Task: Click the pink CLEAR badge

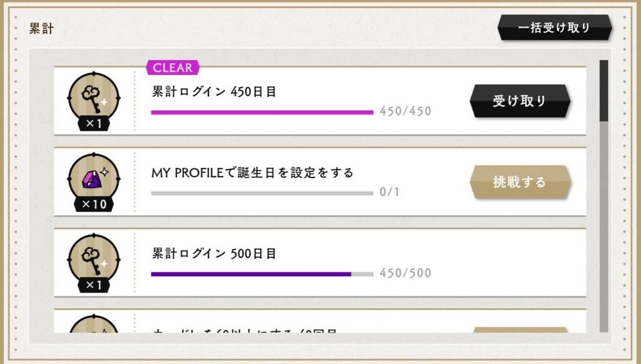Action: (173, 68)
